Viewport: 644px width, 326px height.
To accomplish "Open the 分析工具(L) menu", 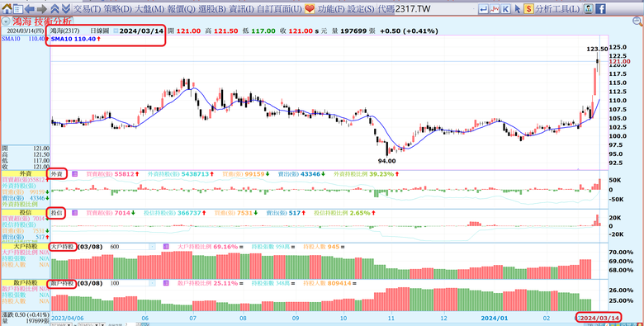I will pos(557,8).
